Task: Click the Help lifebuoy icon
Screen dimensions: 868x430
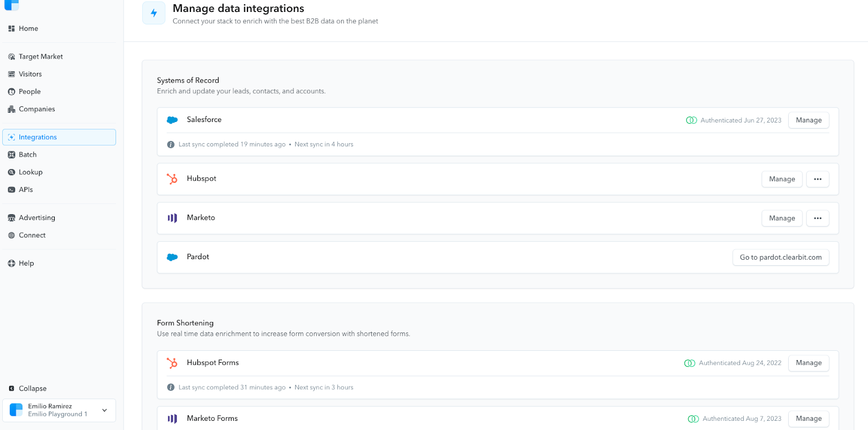Action: coord(11,264)
